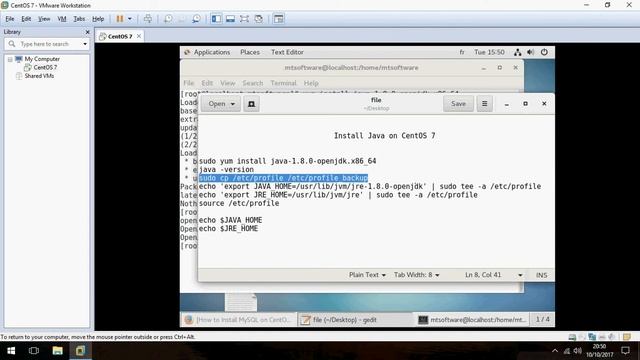The width and height of the screenshot is (640, 360).
Task: Open the library search filter dropdown
Action: pos(85,44)
